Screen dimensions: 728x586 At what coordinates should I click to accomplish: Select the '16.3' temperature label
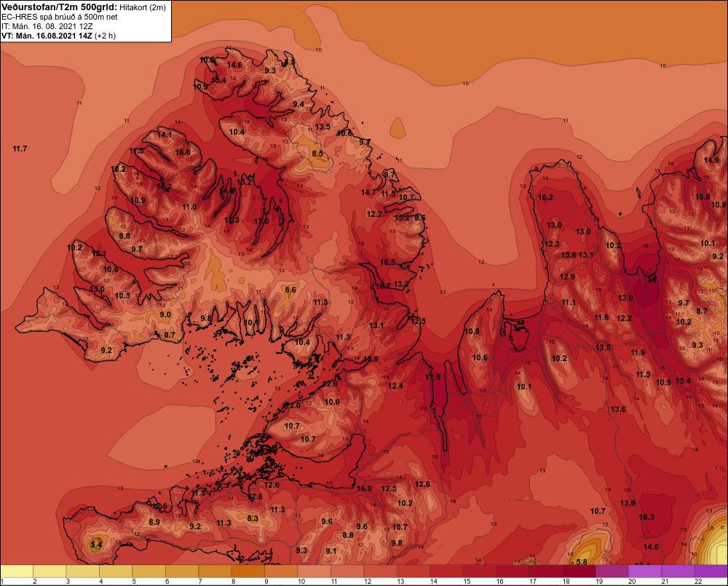[x=646, y=517]
